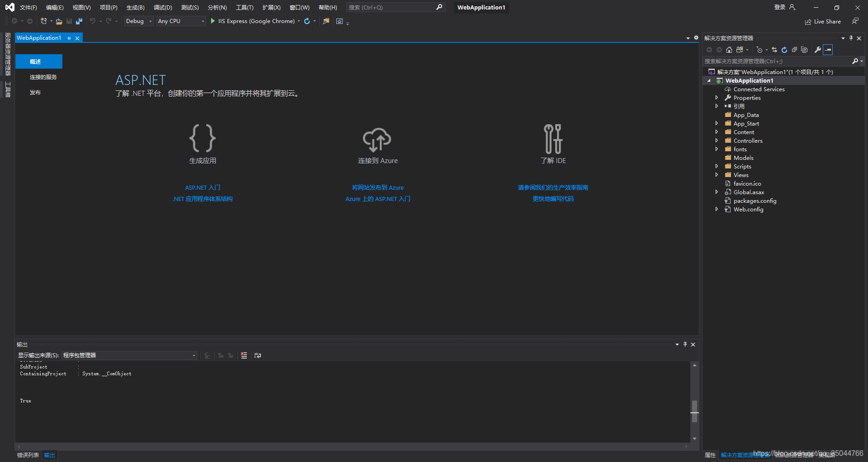The width and height of the screenshot is (868, 462).
Task: Toggle auto-hide pin of Solution Explorer panel
Action: (x=851, y=38)
